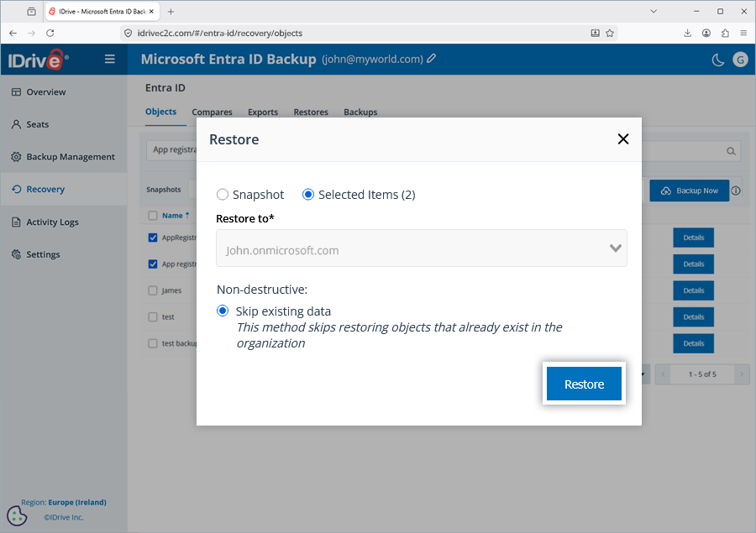Open browser extensions icon

725,34
